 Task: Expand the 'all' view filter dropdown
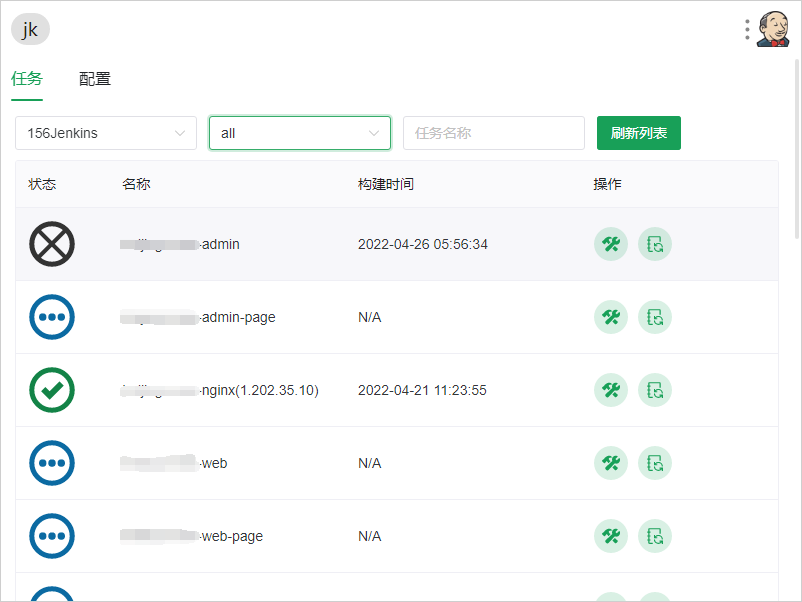coord(300,133)
